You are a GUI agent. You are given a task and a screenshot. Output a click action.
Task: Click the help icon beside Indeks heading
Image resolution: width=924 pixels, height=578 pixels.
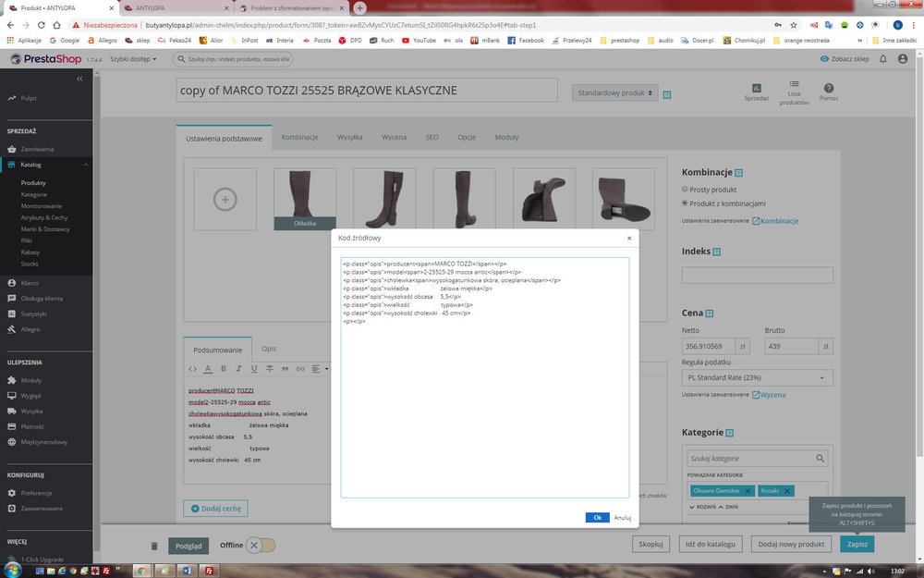[x=717, y=252]
